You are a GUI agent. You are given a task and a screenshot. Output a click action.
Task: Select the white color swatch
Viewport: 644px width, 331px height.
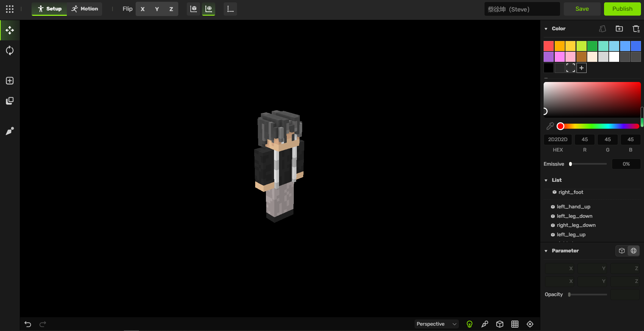pyautogui.click(x=614, y=57)
